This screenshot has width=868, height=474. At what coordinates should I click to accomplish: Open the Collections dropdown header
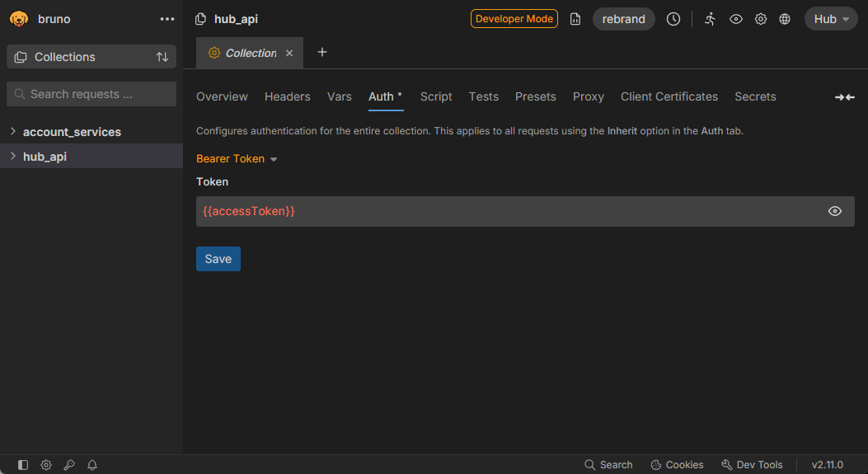pyautogui.click(x=91, y=57)
